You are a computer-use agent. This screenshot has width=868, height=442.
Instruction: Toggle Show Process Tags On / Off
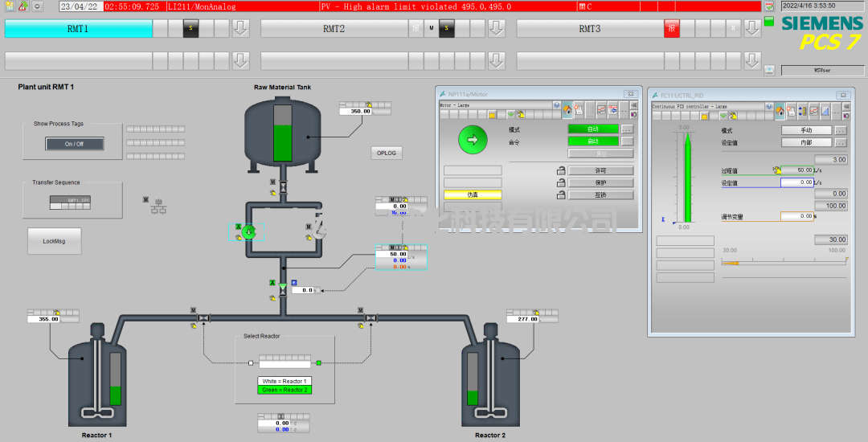74,144
